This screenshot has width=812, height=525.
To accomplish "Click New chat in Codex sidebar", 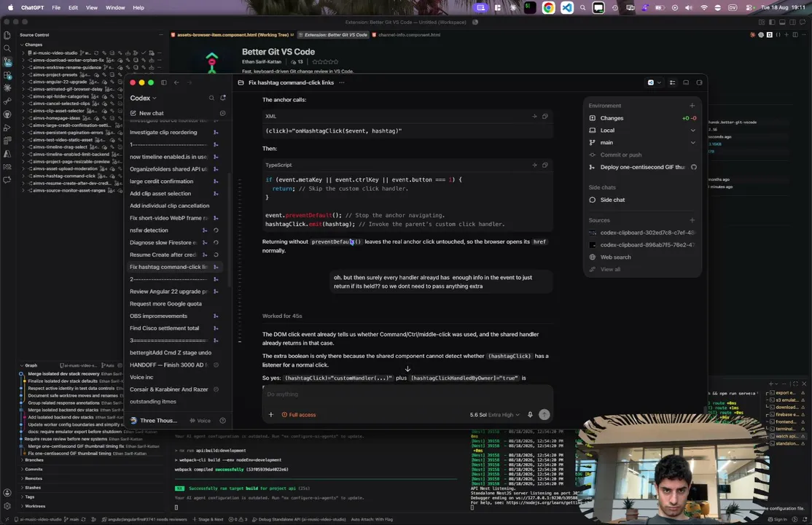I will coord(151,113).
